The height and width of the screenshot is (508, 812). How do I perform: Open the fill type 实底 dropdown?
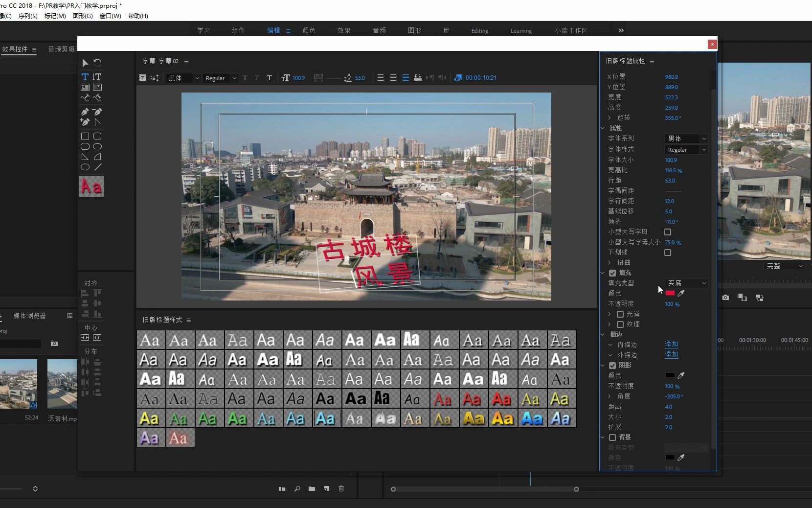tap(686, 283)
